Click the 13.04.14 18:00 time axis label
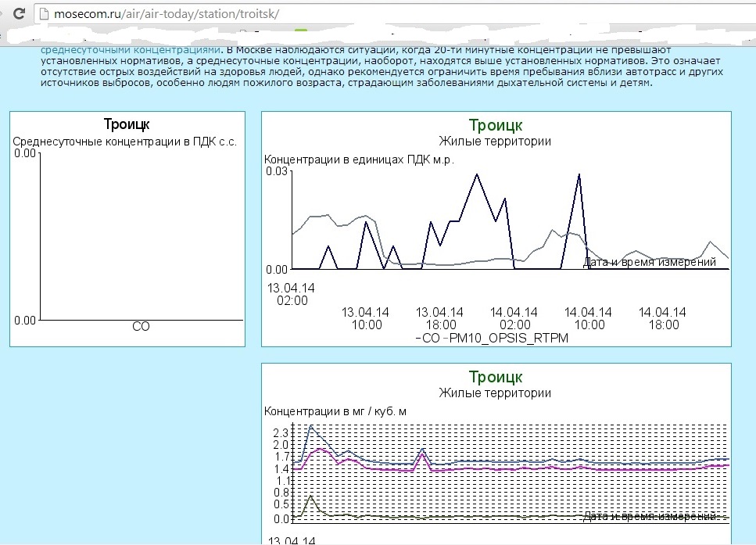Image resolution: width=756 pixels, height=545 pixels. 440,318
